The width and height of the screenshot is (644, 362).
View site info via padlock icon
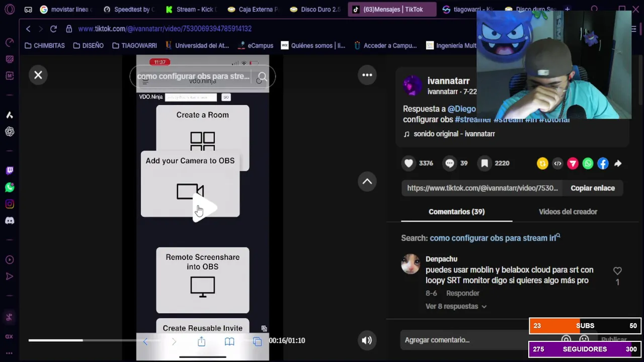tap(69, 29)
